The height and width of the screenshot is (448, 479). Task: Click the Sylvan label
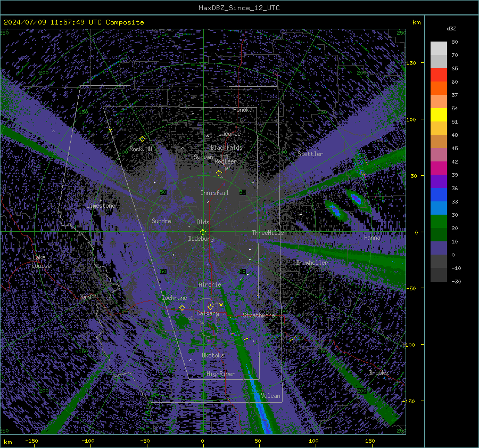(203, 157)
